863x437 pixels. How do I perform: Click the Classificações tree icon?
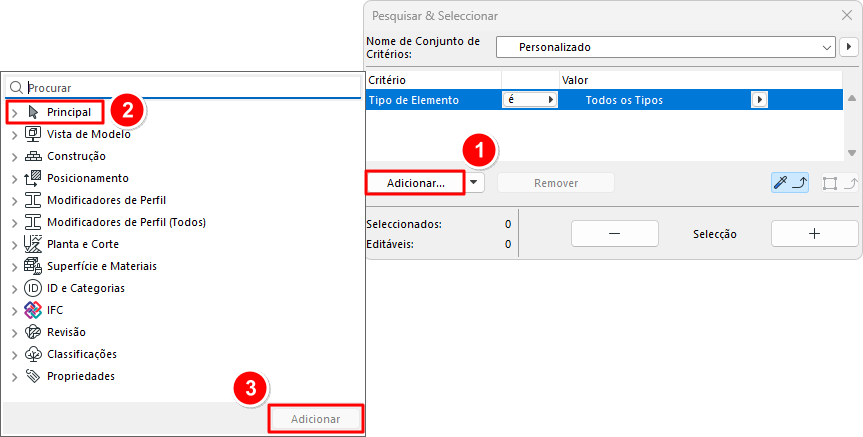click(x=33, y=354)
